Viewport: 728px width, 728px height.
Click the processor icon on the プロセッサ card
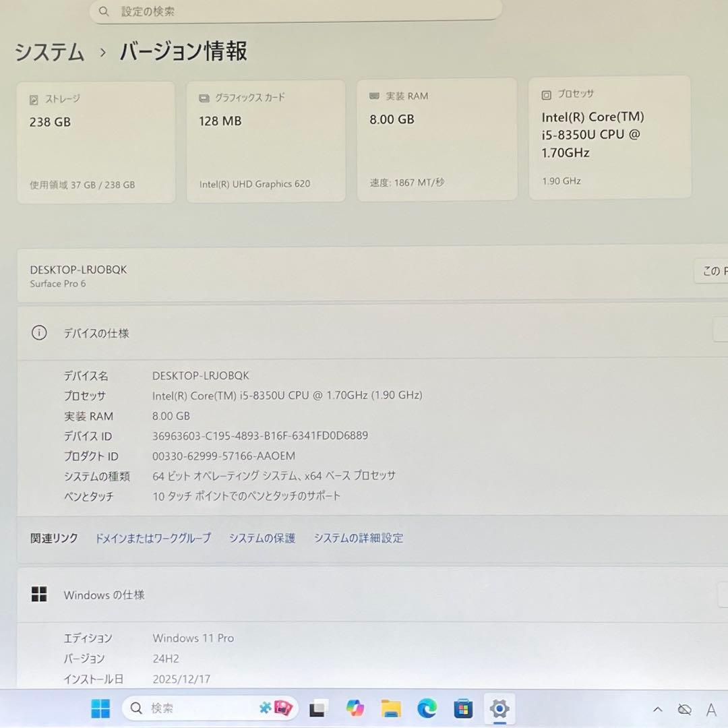pyautogui.click(x=545, y=94)
